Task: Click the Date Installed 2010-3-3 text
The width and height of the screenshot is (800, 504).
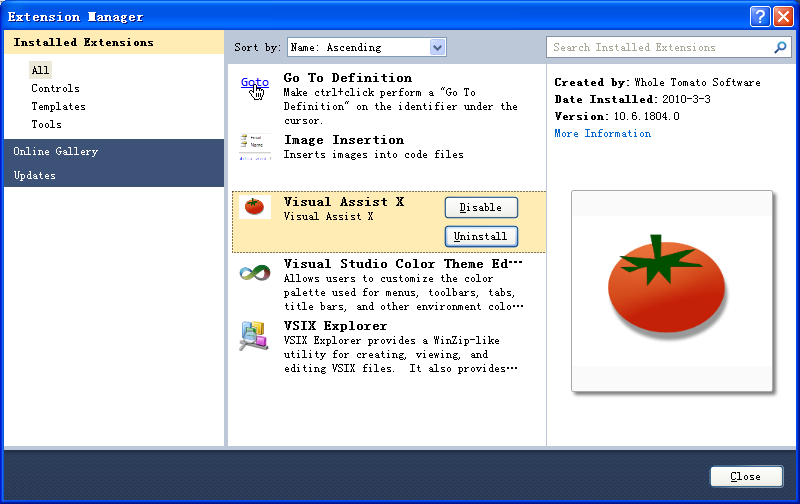Action: [632, 99]
